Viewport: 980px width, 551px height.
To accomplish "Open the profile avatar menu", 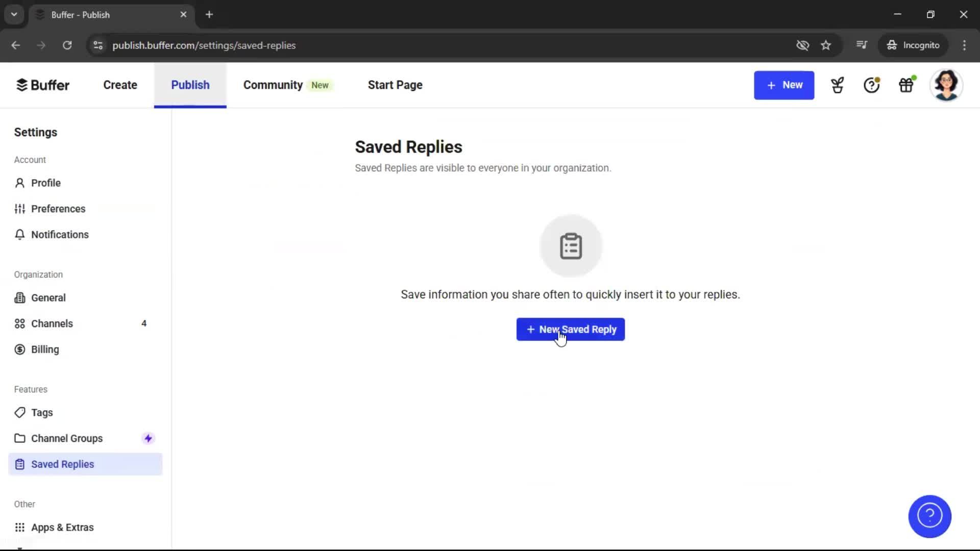I will click(947, 85).
